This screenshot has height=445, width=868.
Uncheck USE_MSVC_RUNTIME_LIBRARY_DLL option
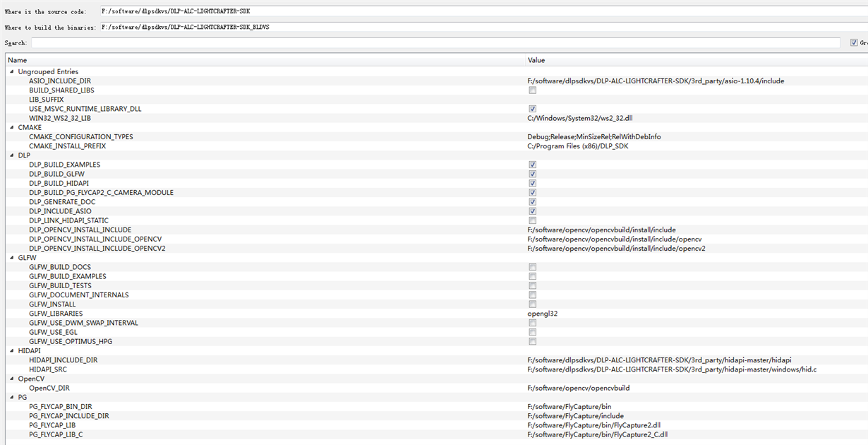532,109
